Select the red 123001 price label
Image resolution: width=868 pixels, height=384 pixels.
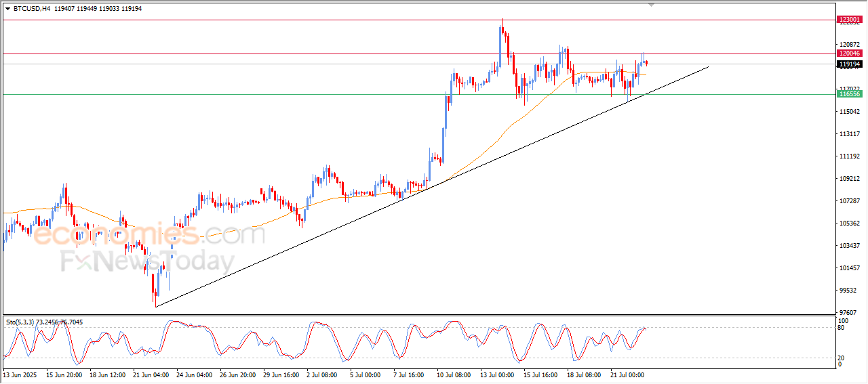point(849,20)
